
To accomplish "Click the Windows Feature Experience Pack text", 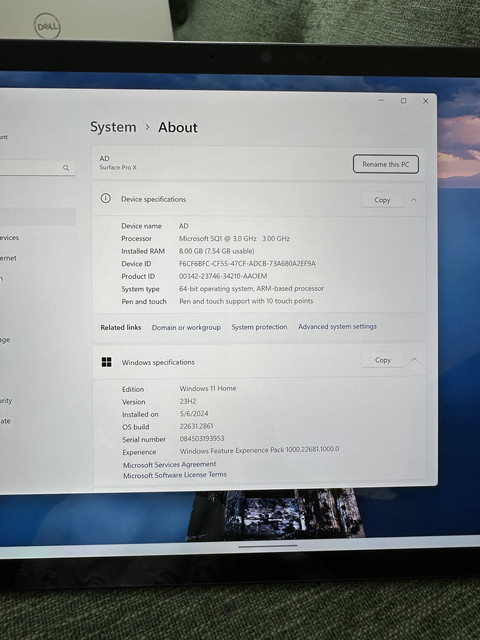I will (259, 450).
